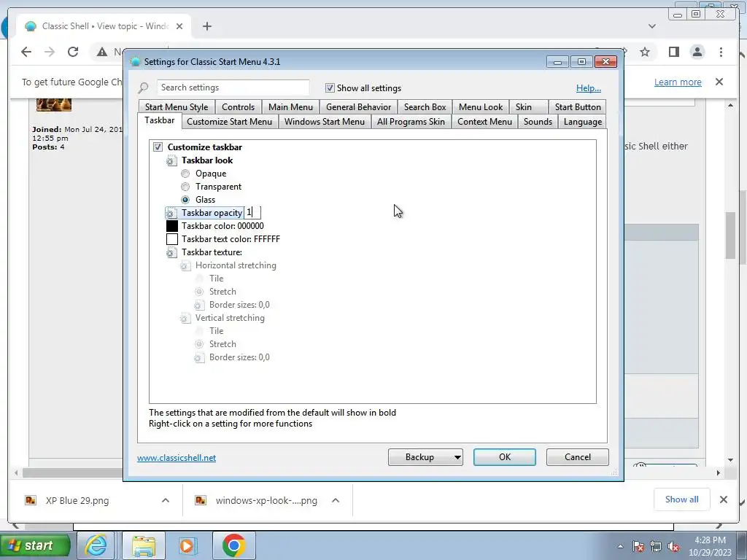Open the Main Menu tab
Screen dimensions: 747x560
point(290,107)
